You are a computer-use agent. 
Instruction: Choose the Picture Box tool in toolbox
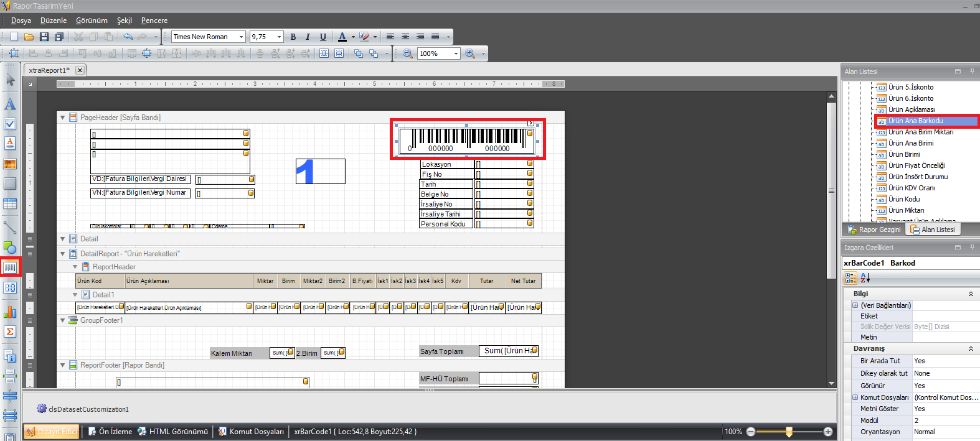pos(10,164)
